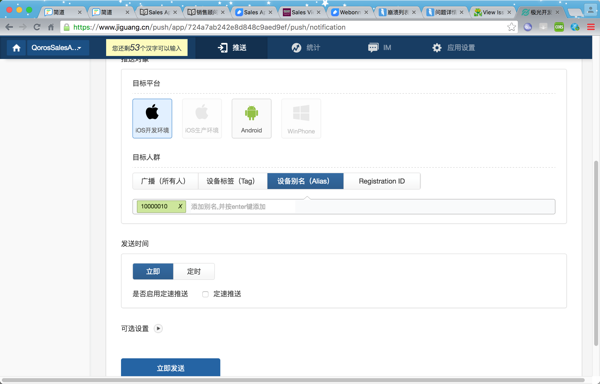Reload the page
600x384 pixels.
[37, 27]
